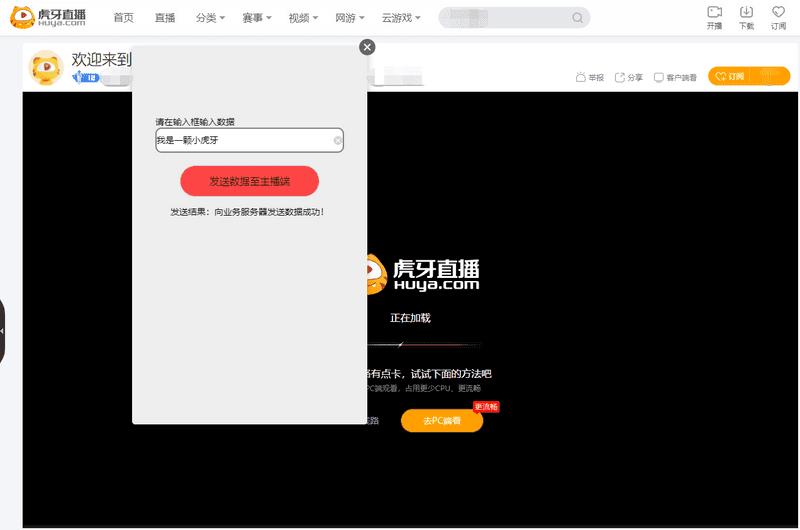Click the 举报 report icon

click(580, 77)
